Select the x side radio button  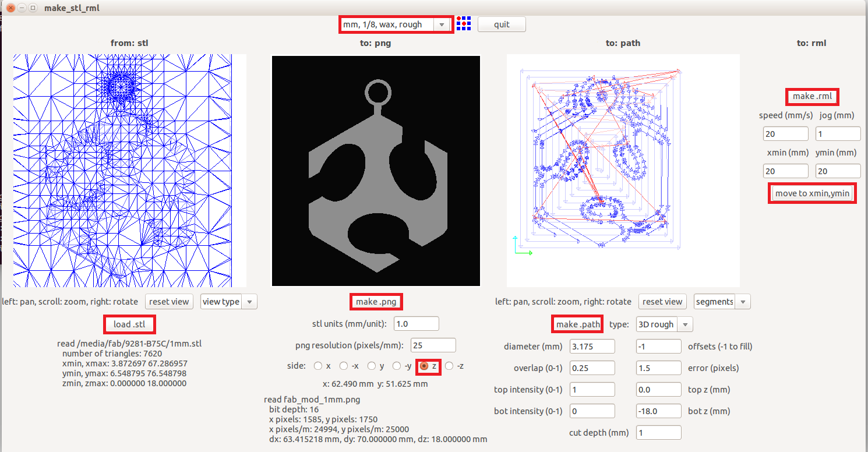(317, 366)
